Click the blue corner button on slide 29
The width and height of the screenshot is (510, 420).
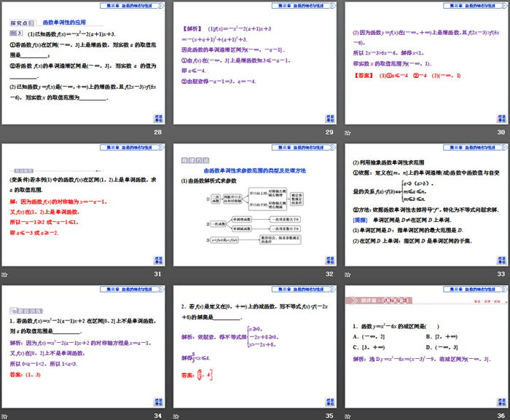pyautogui.click(x=329, y=119)
